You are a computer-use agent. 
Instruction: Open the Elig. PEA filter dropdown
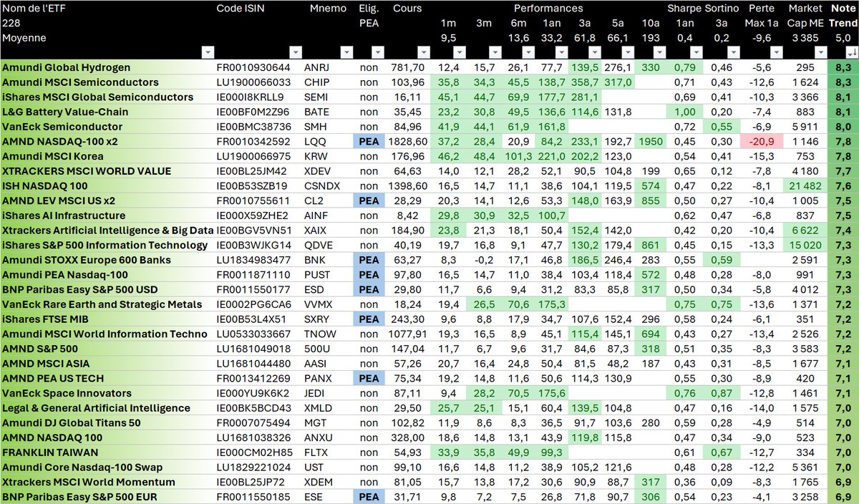click(378, 52)
